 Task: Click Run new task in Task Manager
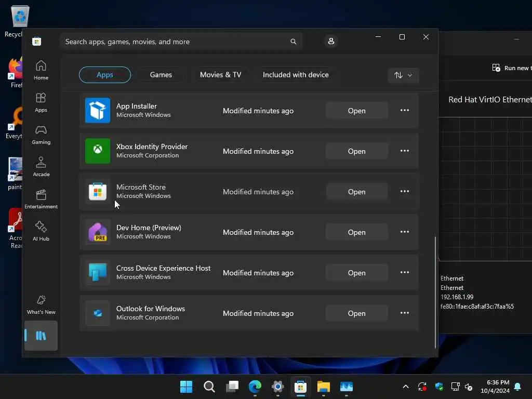tap(512, 68)
